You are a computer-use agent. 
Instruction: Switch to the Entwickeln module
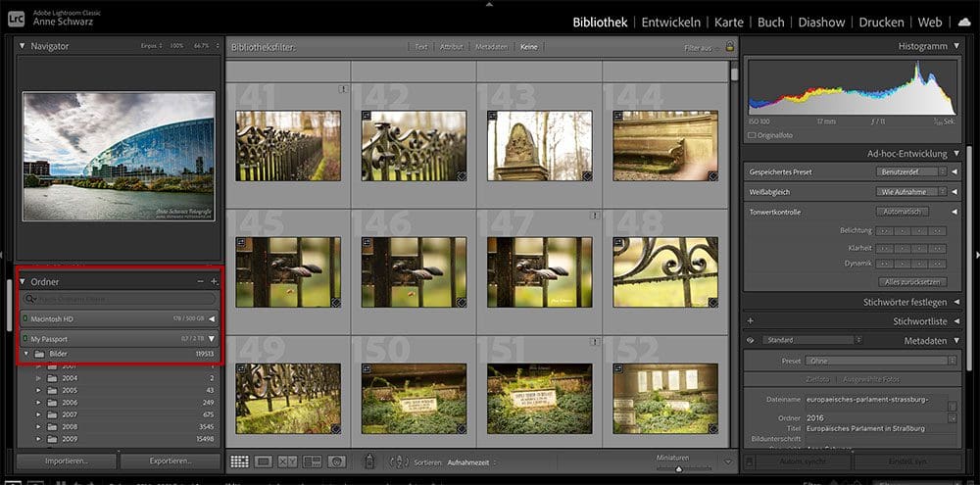(x=671, y=23)
